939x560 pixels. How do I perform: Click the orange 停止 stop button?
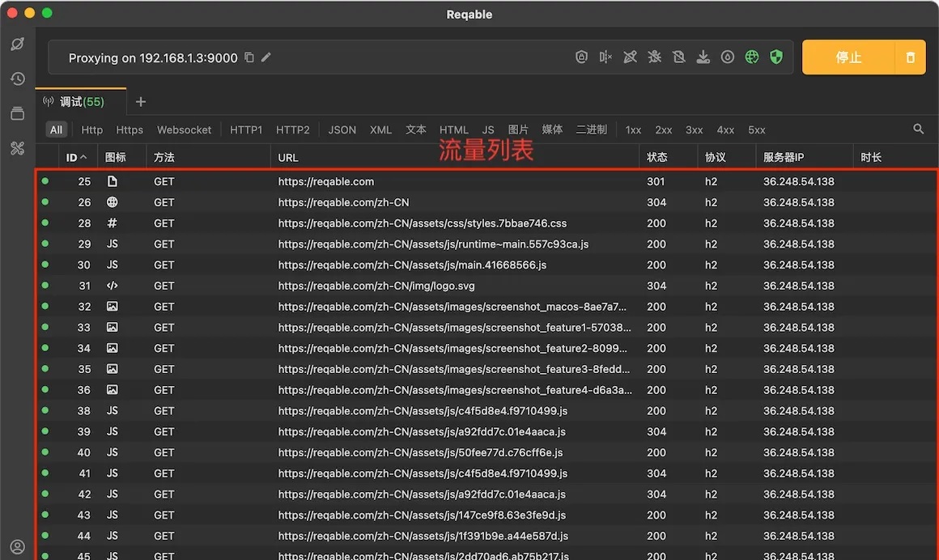point(848,57)
